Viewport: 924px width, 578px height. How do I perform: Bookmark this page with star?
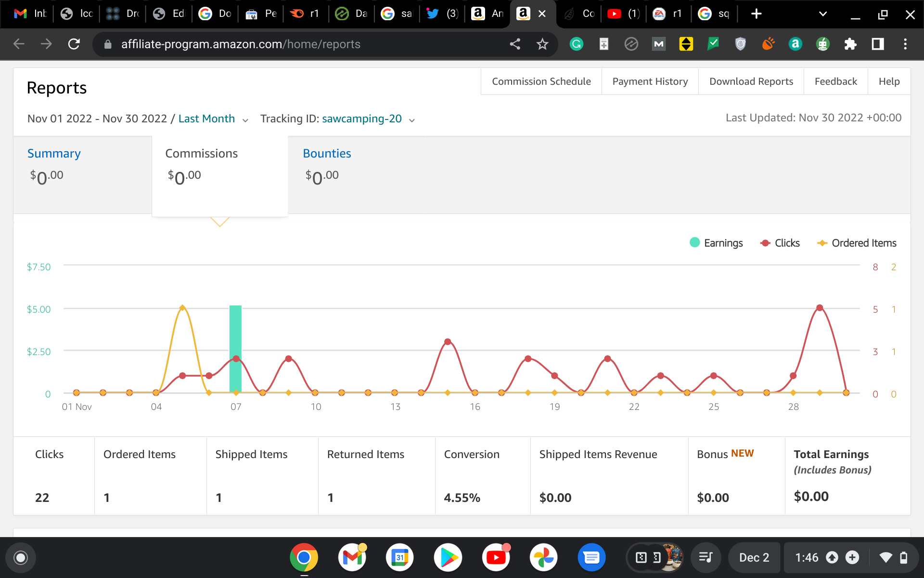tap(542, 44)
